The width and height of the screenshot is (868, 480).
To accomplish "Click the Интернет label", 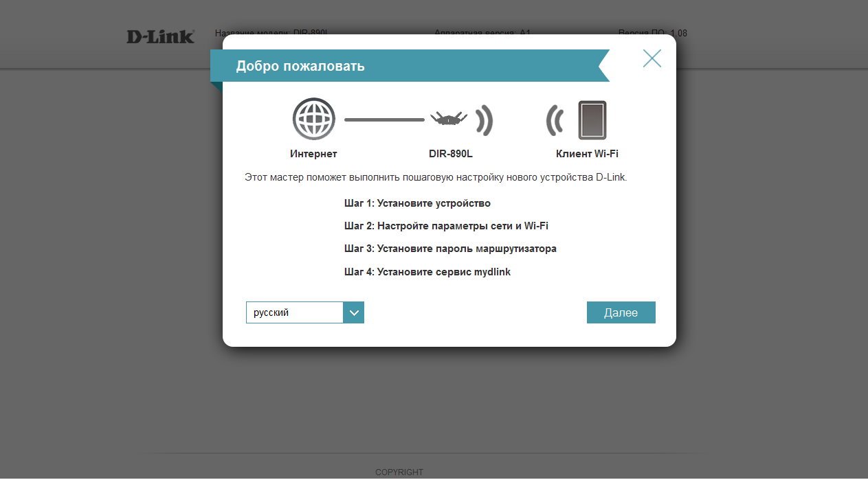I will click(313, 154).
